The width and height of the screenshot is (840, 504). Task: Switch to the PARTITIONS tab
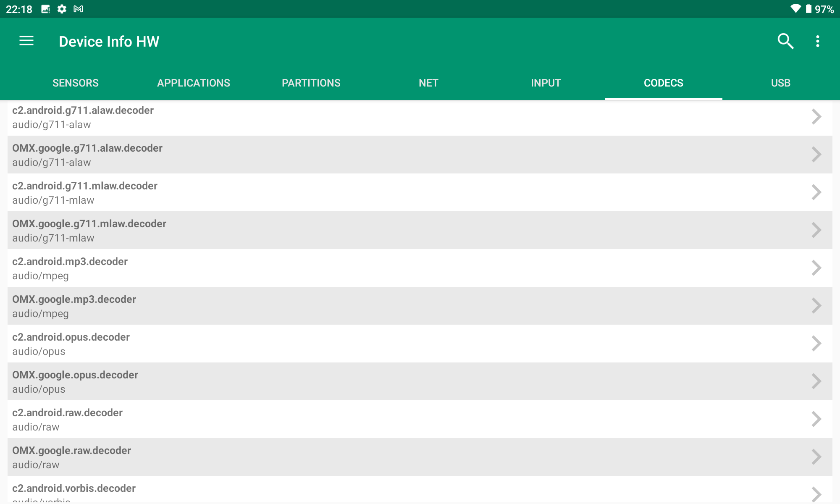311,83
